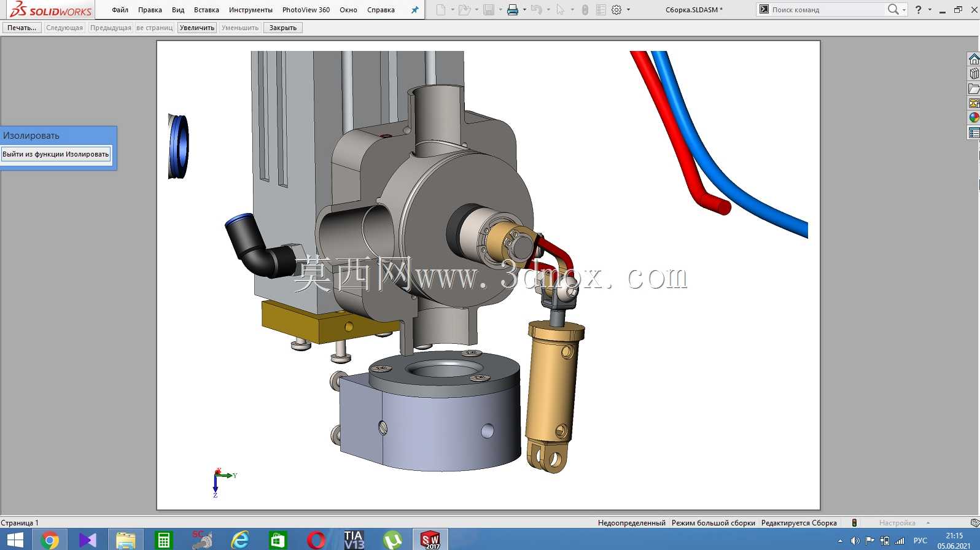Open the Options gear icon
The image size is (980, 550).
[616, 10]
